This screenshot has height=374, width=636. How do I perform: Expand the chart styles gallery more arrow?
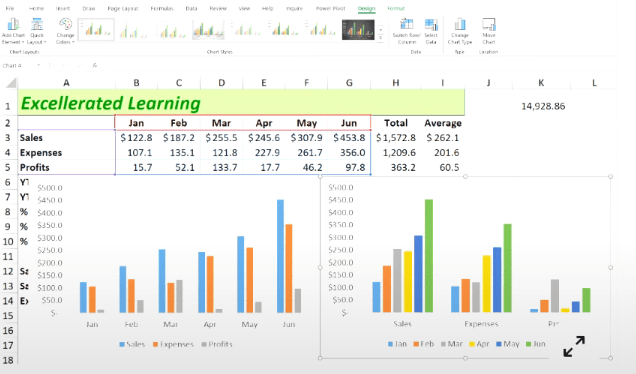(380, 38)
